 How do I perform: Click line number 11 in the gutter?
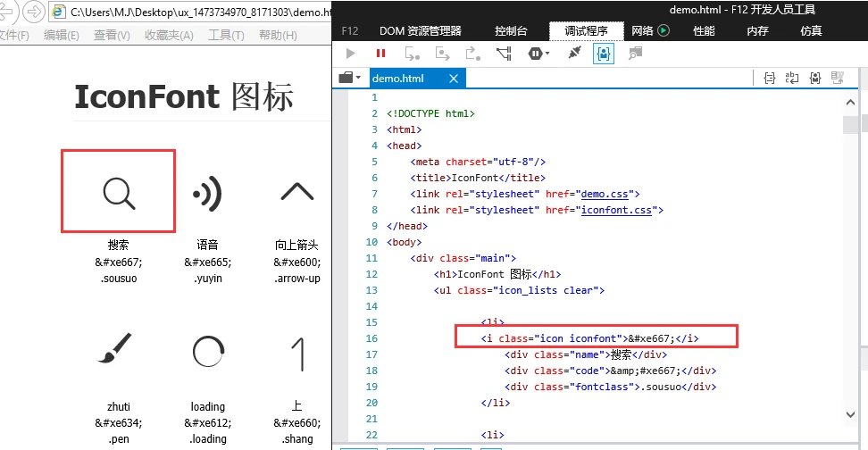point(371,258)
